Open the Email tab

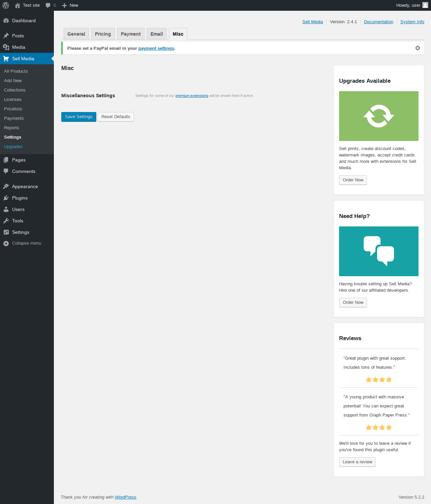[157, 34]
